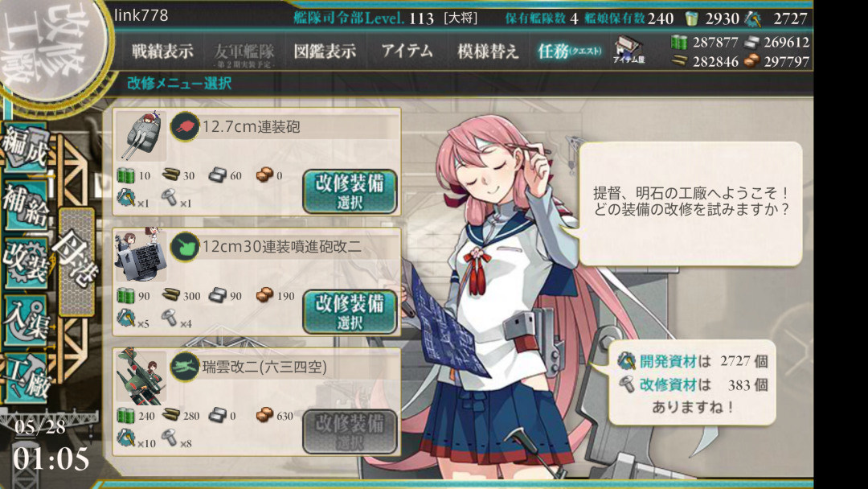Screen dimensions: 868x489
Task: Click the 瑞雲改二(六三四空) seaplane thumbnail
Action: [141, 376]
